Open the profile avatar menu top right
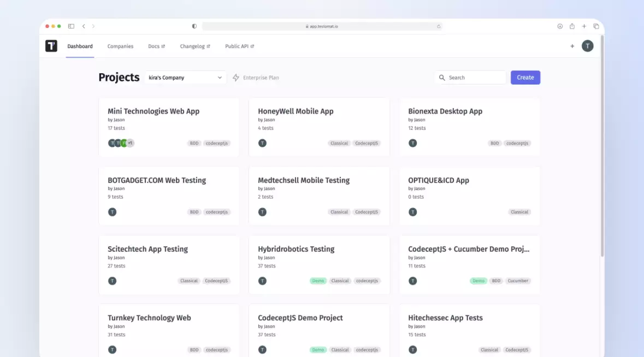Viewport: 644px width, 357px height. tap(588, 46)
